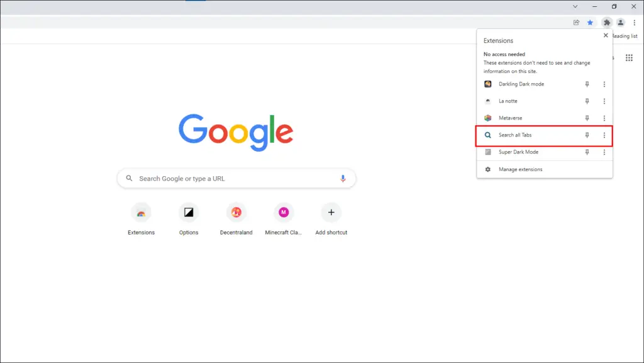Viewport: 644px width, 363px height.
Task: Click the Search all Tabs magnifier icon
Action: click(x=487, y=135)
